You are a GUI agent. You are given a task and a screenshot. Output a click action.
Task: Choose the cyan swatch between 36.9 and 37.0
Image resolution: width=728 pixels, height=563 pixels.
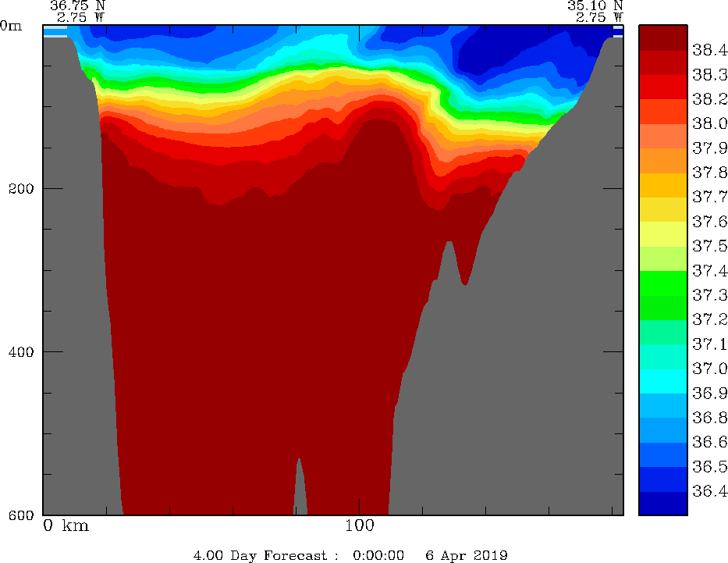pos(663,381)
